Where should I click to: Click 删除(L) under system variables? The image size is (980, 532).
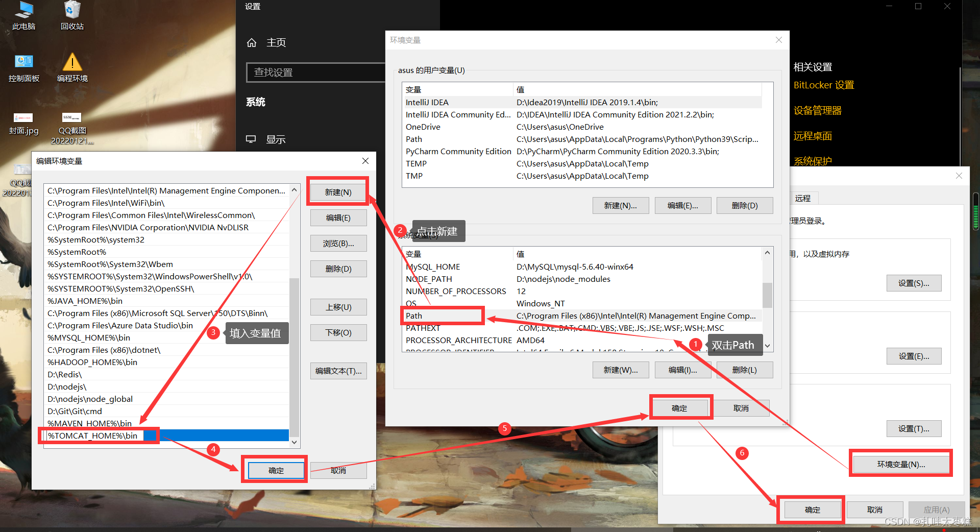[x=745, y=370]
